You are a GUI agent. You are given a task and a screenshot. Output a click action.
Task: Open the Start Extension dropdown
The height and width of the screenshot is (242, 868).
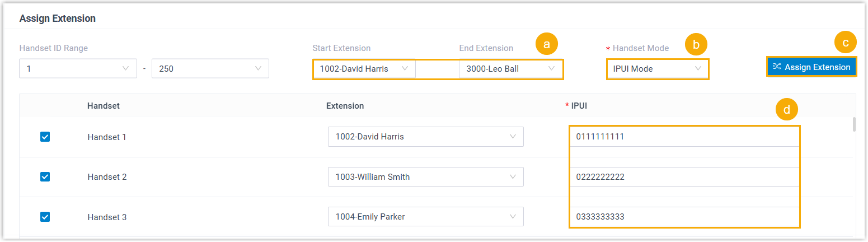click(x=364, y=69)
